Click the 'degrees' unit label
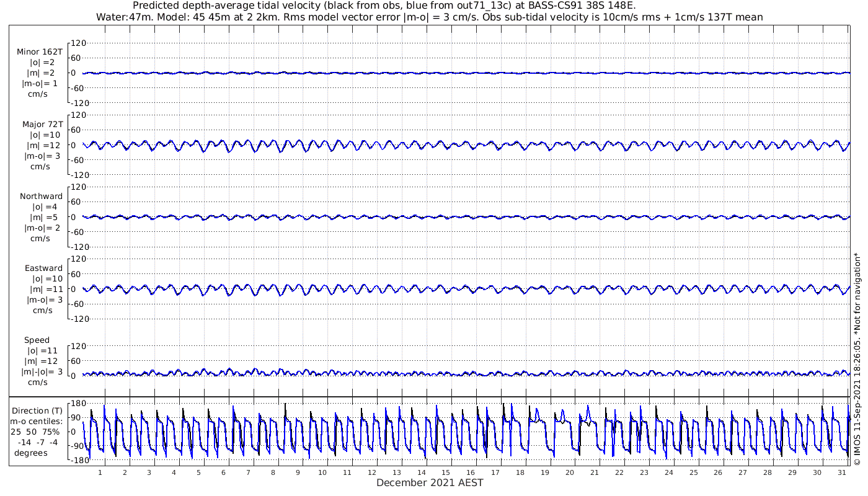The height and width of the screenshot is (496, 868). pyautogui.click(x=31, y=453)
